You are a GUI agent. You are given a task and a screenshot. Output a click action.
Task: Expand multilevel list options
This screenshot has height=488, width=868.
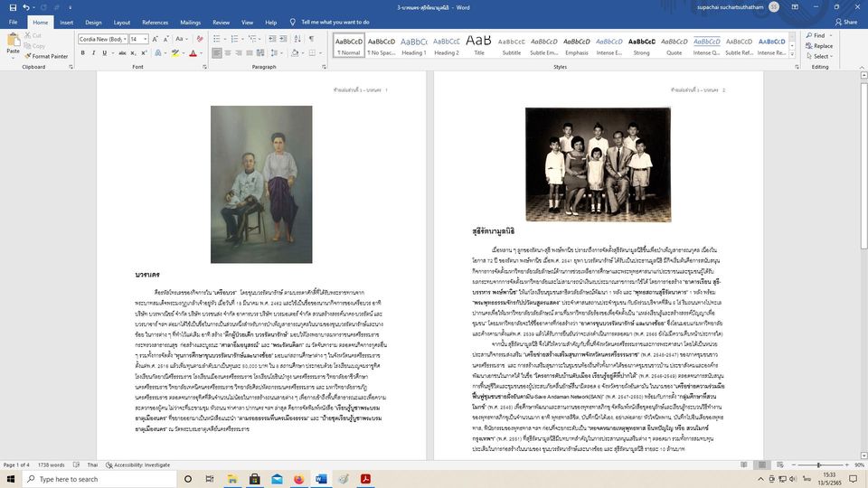click(260, 39)
